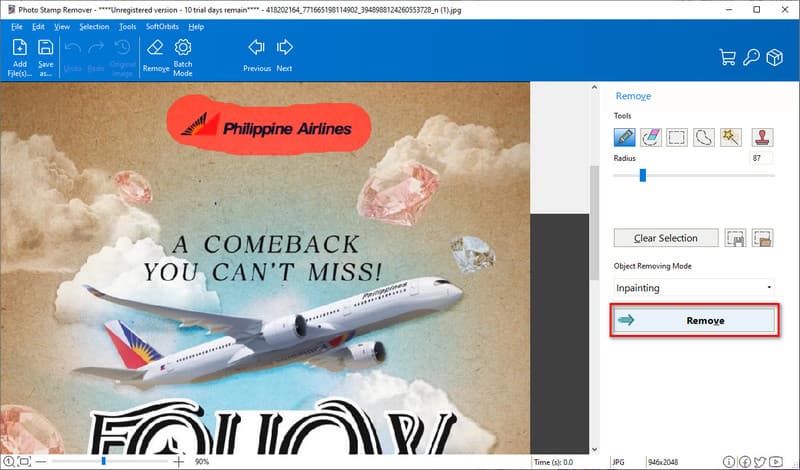The image size is (800, 470).
Task: Open the Twitter icon in status bar
Action: [760, 462]
